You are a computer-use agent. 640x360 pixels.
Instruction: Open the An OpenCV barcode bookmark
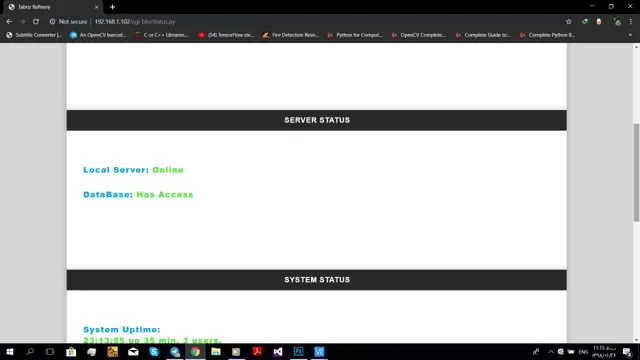pyautogui.click(x=98, y=35)
